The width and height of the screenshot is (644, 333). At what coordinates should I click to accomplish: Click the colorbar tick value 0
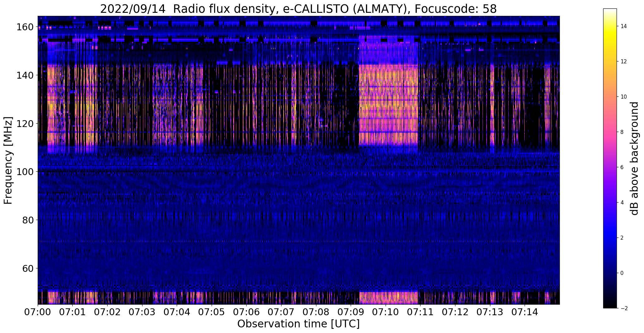click(x=622, y=273)
